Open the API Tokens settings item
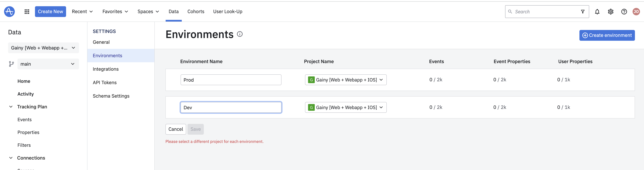 click(x=104, y=82)
